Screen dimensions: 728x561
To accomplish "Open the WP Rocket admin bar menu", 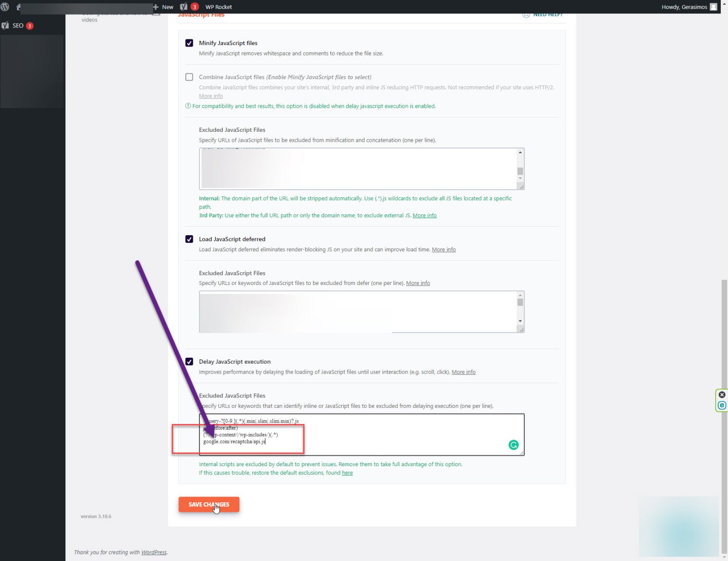I will tap(218, 7).
